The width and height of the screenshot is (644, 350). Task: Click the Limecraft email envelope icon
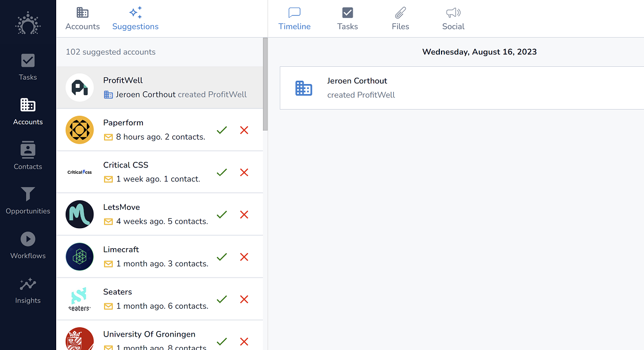tap(108, 264)
